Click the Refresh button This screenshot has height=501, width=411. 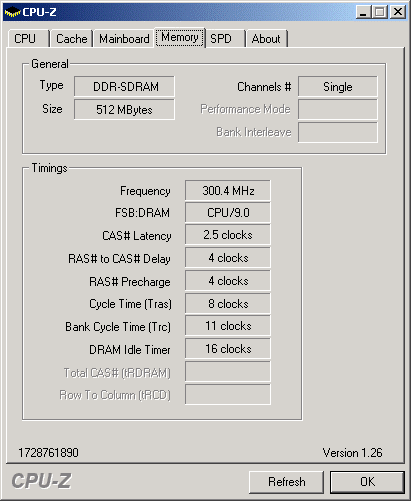(x=286, y=482)
